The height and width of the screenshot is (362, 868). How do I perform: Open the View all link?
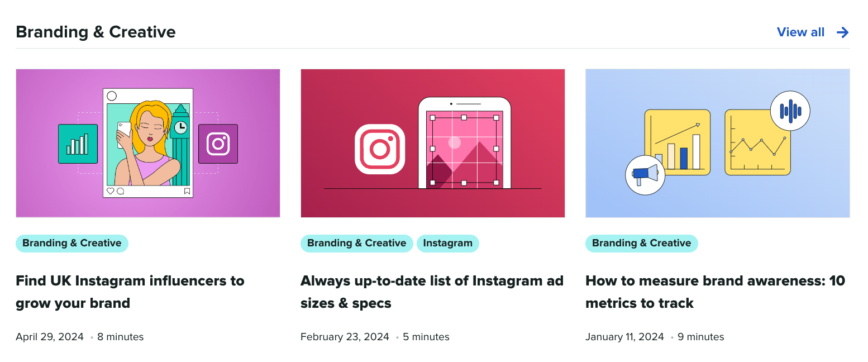tap(800, 32)
